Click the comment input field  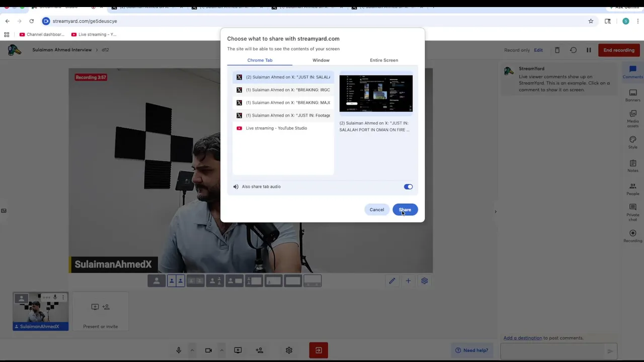(x=552, y=351)
